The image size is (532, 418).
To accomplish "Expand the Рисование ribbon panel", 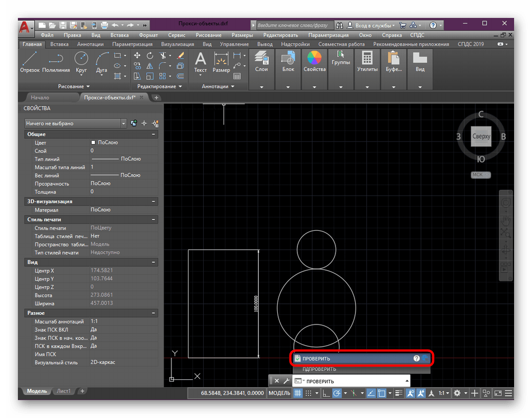I will coord(73,86).
